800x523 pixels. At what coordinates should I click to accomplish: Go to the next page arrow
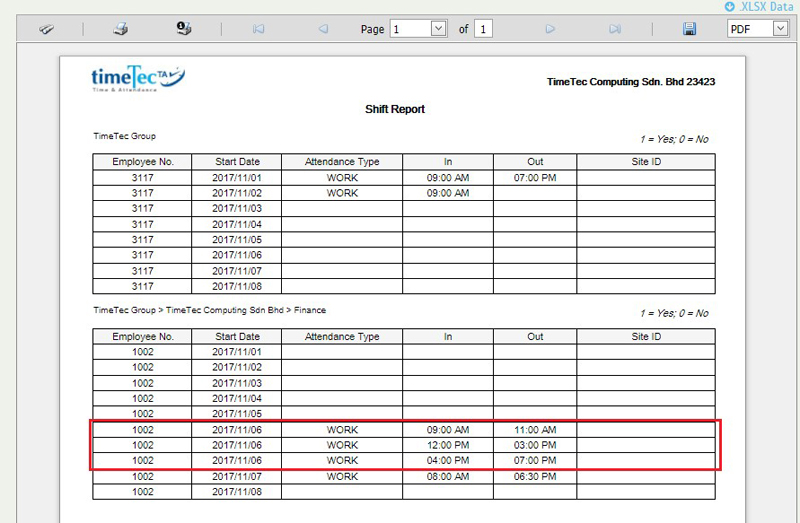(550, 29)
